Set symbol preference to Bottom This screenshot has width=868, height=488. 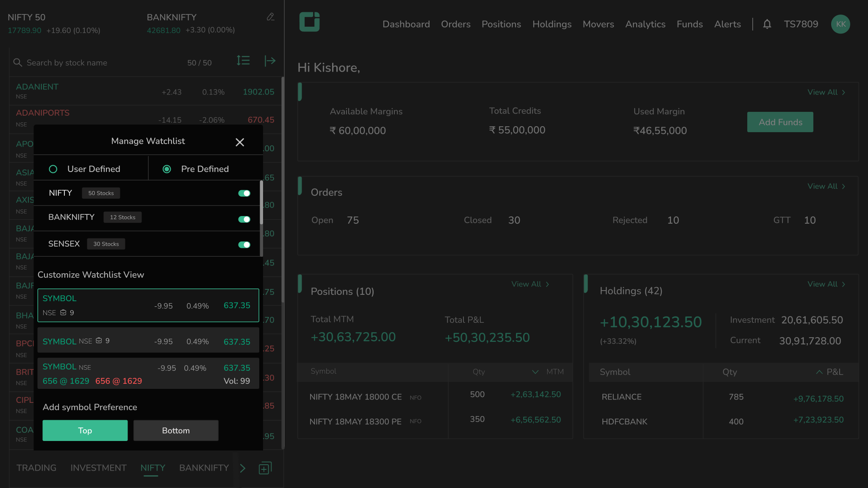(176, 430)
